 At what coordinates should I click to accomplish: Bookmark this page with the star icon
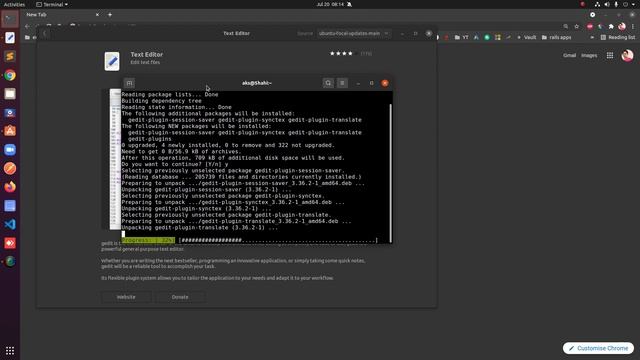pyautogui.click(x=577, y=26)
